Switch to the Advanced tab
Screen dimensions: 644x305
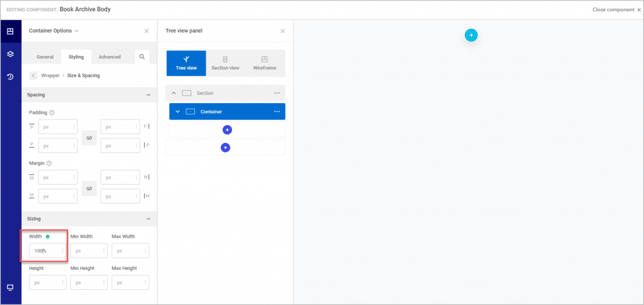click(109, 57)
